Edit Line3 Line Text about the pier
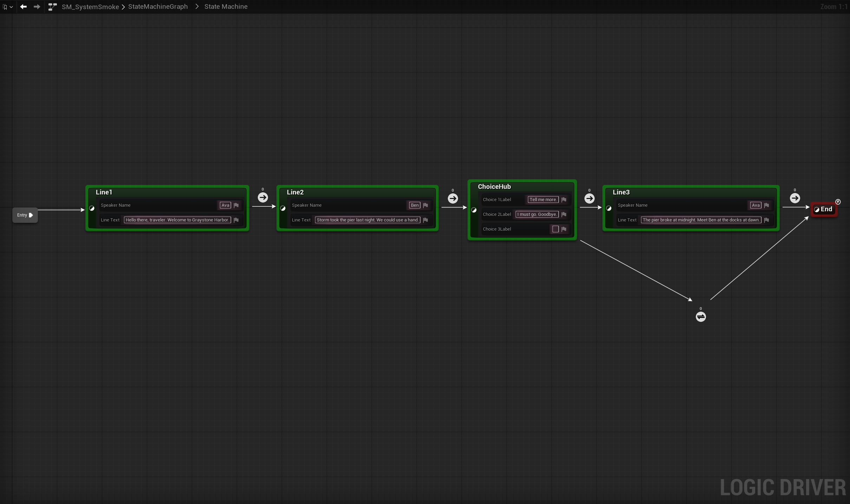The width and height of the screenshot is (850, 504). pyautogui.click(x=701, y=220)
